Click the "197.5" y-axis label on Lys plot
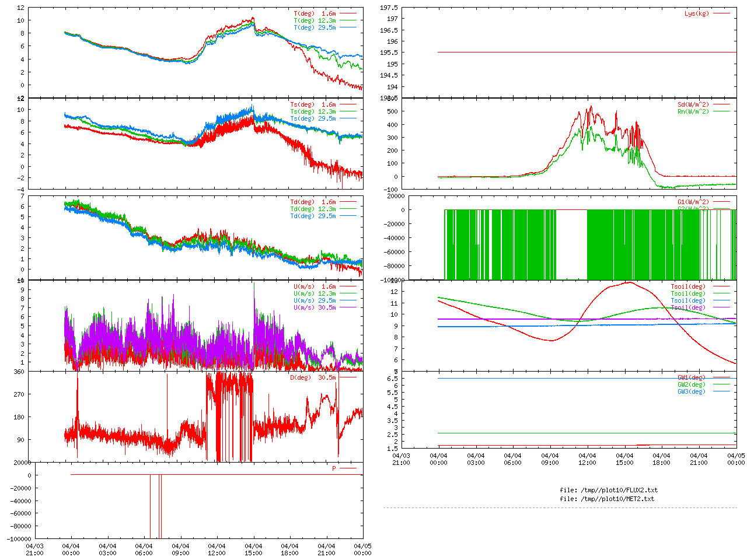This screenshot has width=747, height=560. (x=389, y=8)
